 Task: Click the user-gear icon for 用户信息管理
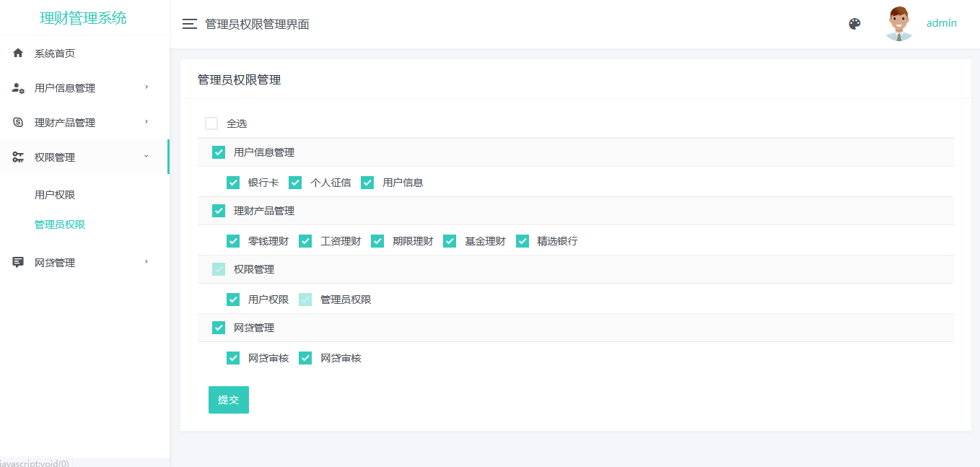18,88
